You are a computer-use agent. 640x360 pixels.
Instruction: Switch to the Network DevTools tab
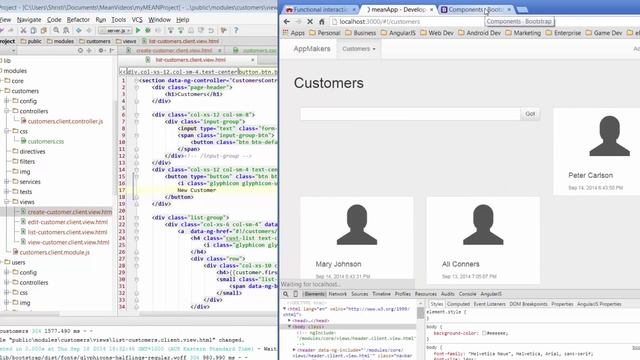[x=338, y=294]
